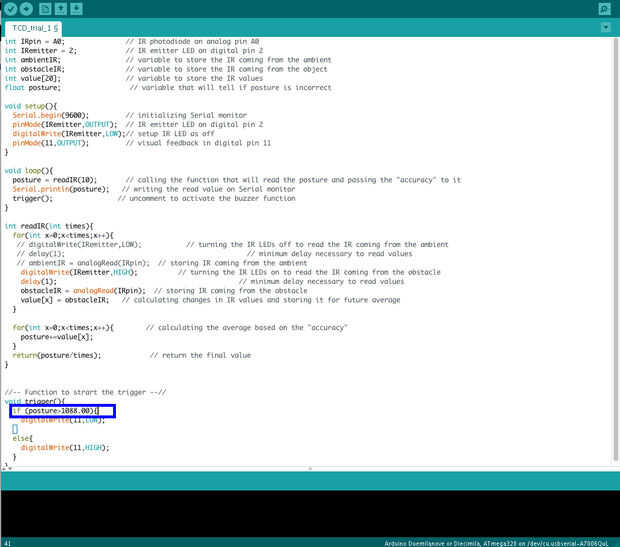Click the 'int value[20];' declaration
Image resolution: width=620 pixels, height=547 pixels.
tap(33, 78)
